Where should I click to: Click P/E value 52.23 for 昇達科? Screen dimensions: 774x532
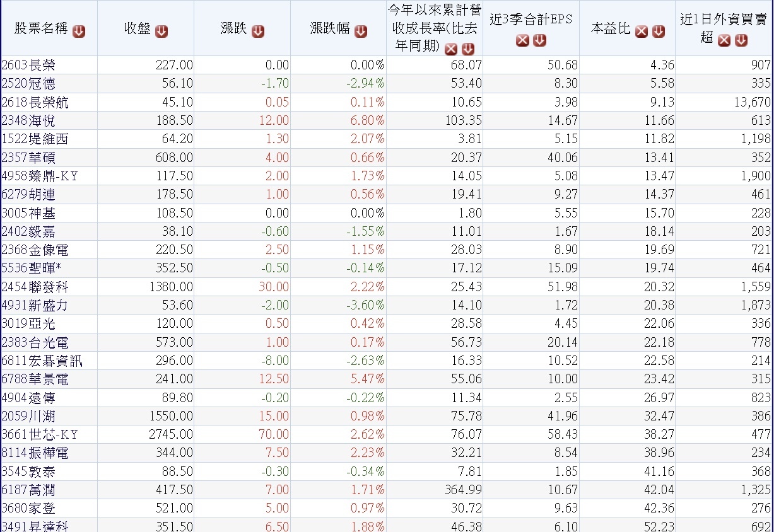pos(659,528)
